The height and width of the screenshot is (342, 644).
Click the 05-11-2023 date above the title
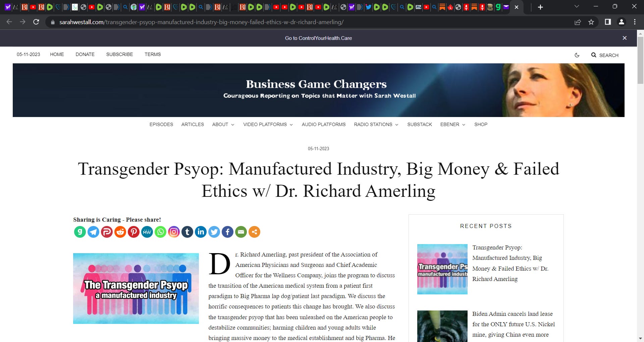click(318, 149)
